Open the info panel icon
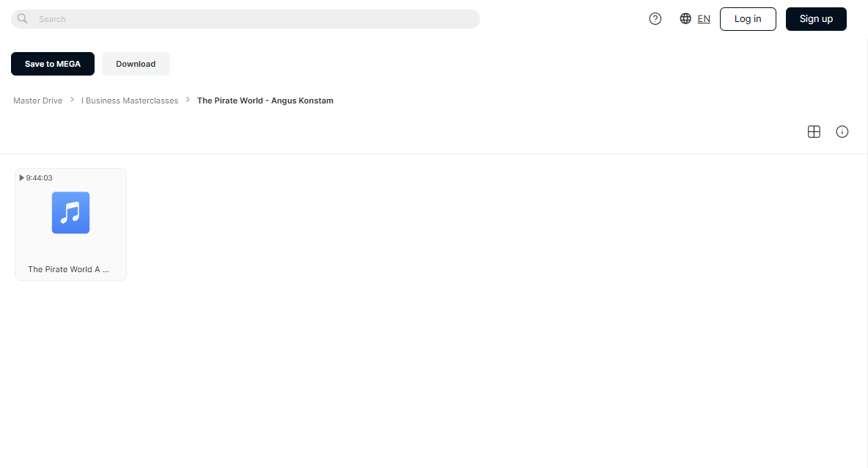Viewport: 868px width, 468px height. (x=842, y=132)
